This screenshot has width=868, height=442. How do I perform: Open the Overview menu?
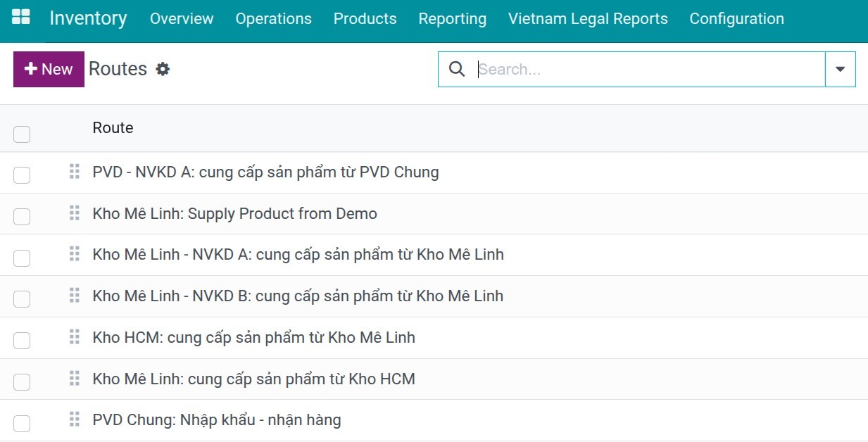coord(182,19)
